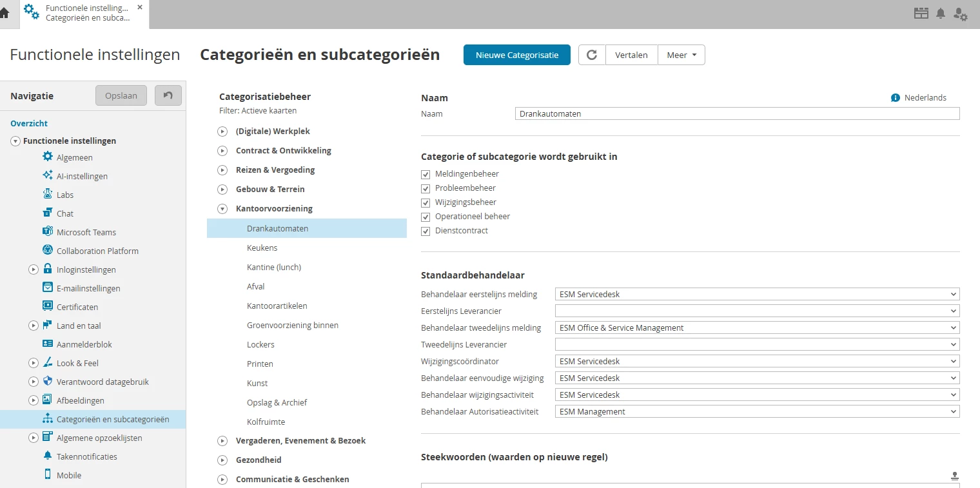
Task: Close the Functionele instellingen tab
Action: pos(140,7)
